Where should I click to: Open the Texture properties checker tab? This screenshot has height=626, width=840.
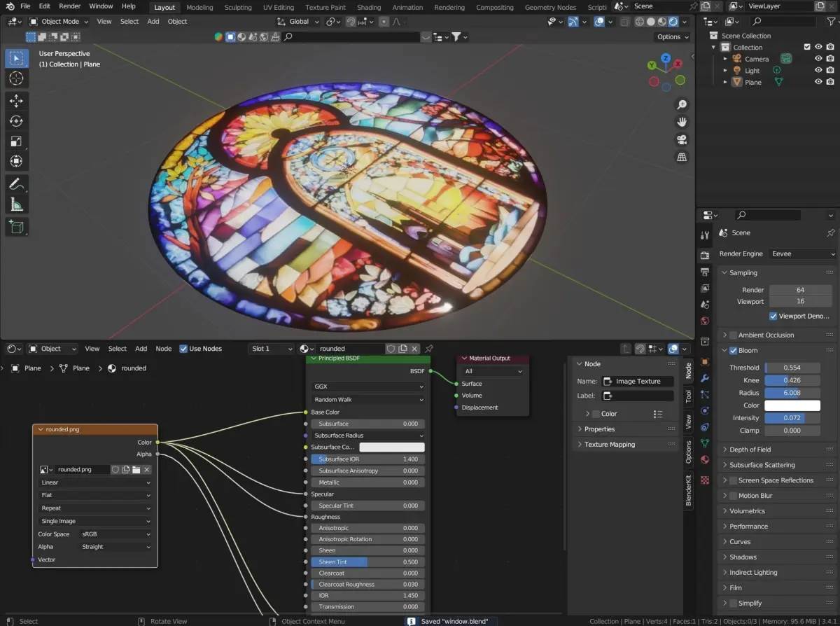tap(705, 480)
